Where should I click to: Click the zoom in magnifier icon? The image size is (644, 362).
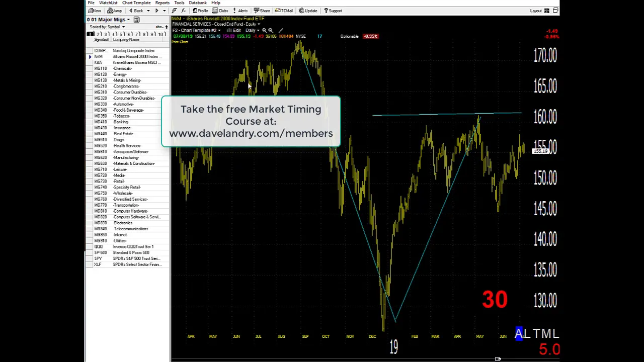pos(264,30)
